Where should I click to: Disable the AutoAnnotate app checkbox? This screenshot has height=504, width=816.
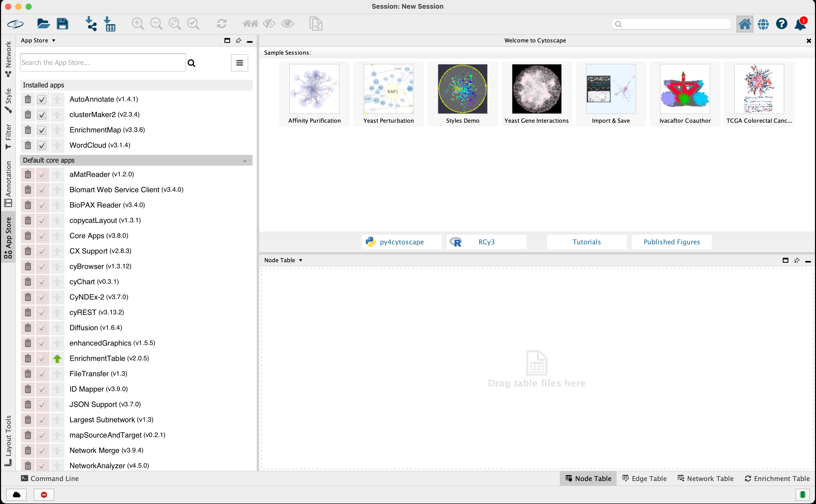pos(42,99)
